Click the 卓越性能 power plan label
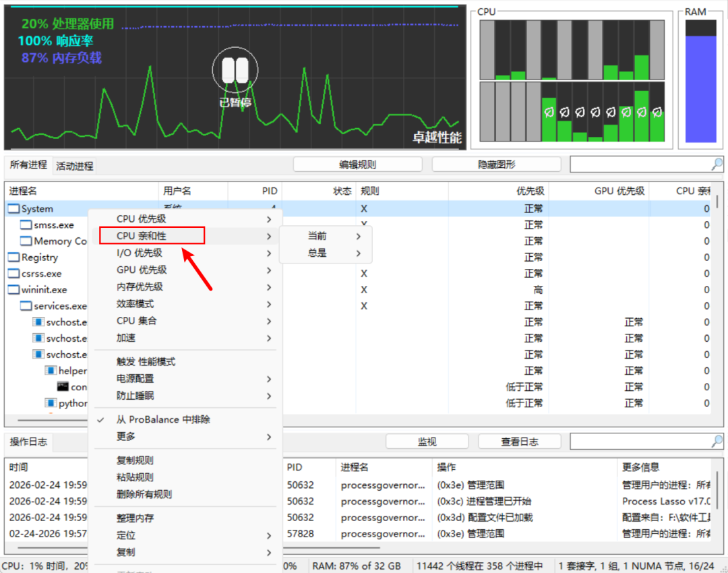Viewport: 728px width, 573px height. (437, 137)
